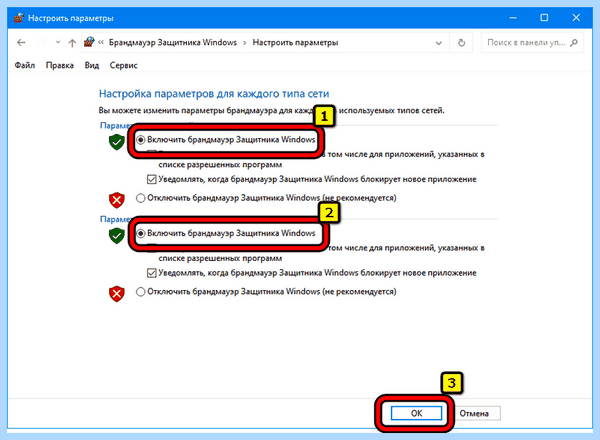Go back with the back arrow
The image size is (600, 440).
click(21, 42)
